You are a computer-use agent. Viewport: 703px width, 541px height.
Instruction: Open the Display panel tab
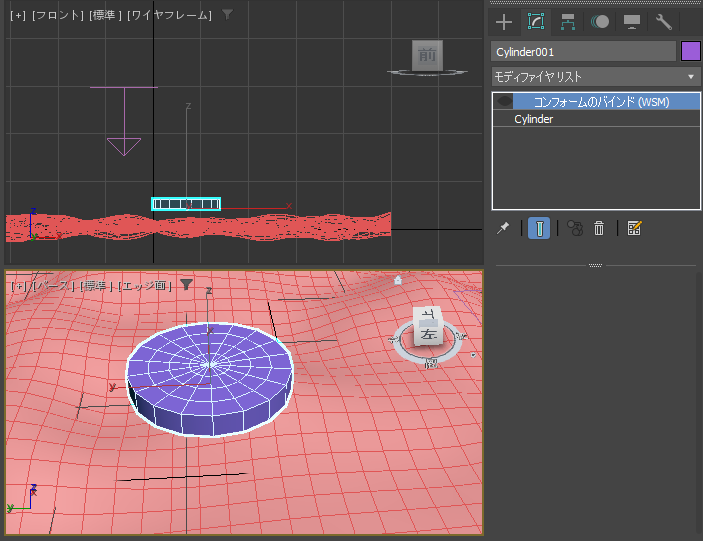point(632,22)
